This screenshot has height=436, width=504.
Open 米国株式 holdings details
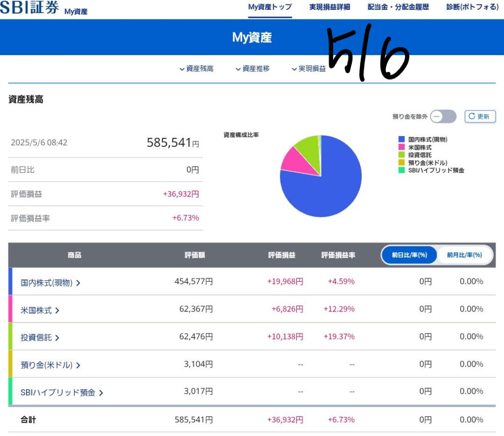39,310
